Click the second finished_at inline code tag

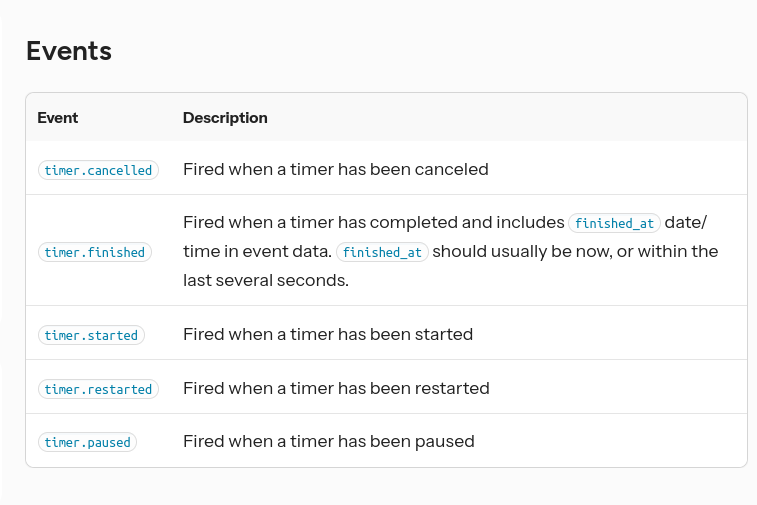coord(382,252)
